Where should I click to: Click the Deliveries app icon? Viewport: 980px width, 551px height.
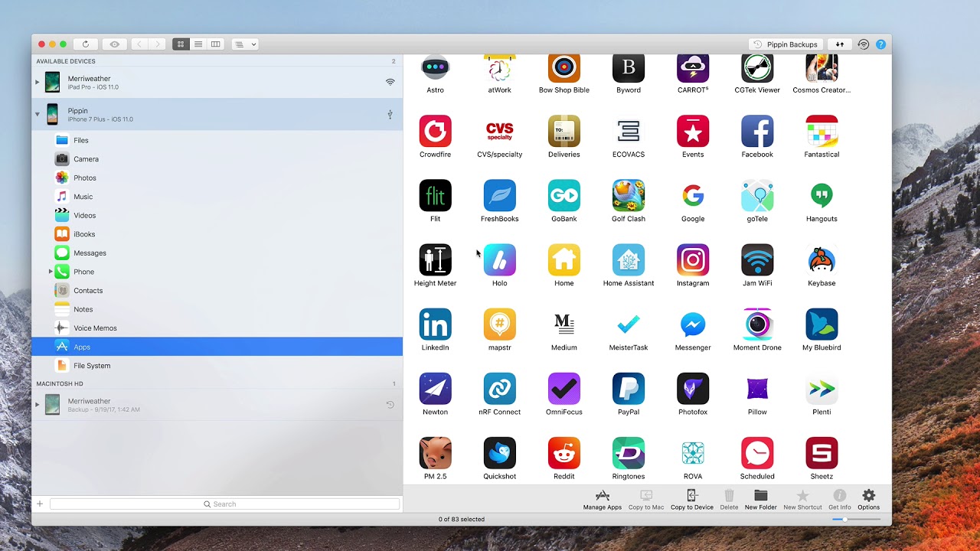tap(564, 131)
